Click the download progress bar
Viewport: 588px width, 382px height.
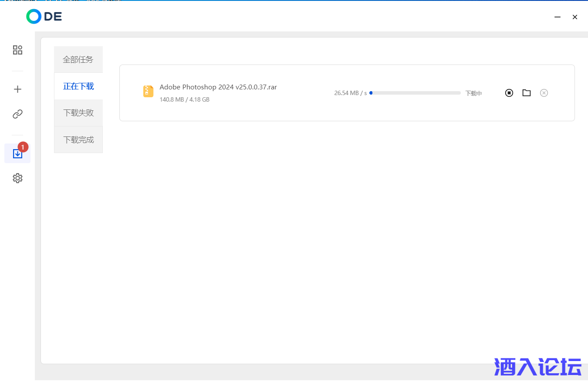[x=415, y=93]
